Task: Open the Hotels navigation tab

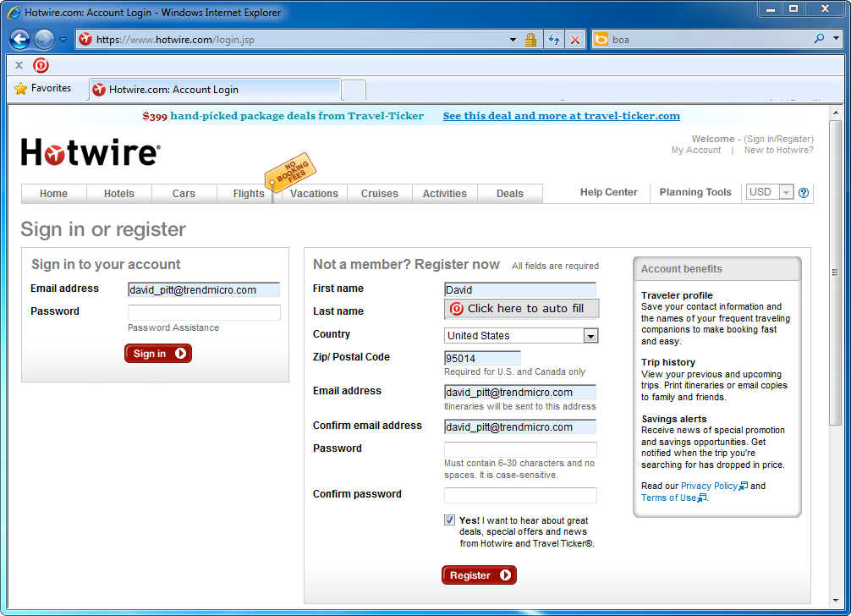Action: 119,193
